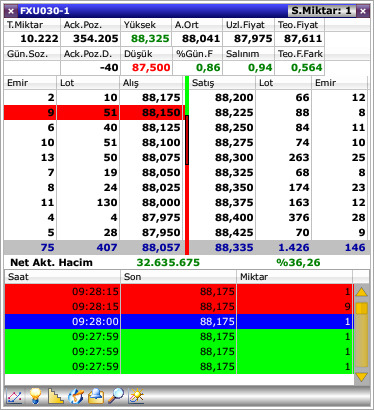Click the ask price 88,400 with 376 lots
The height and width of the screenshot is (410, 374).
pos(234,217)
